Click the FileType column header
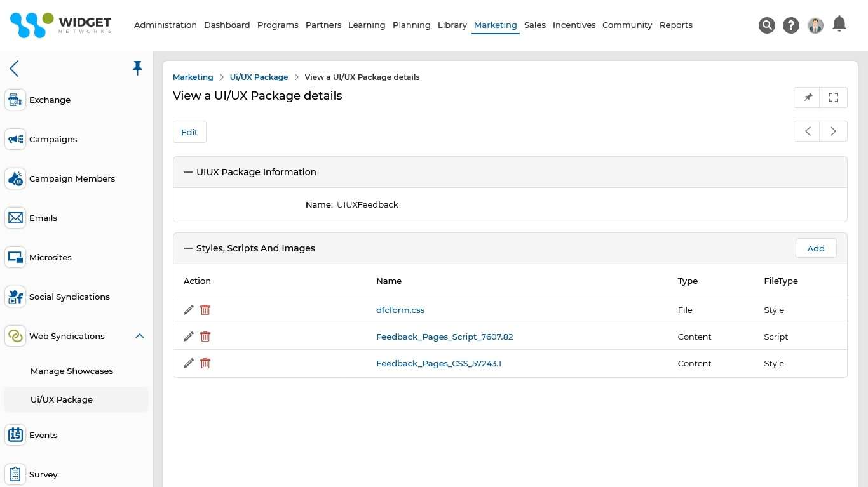Image resolution: width=868 pixels, height=487 pixels. 781,281
